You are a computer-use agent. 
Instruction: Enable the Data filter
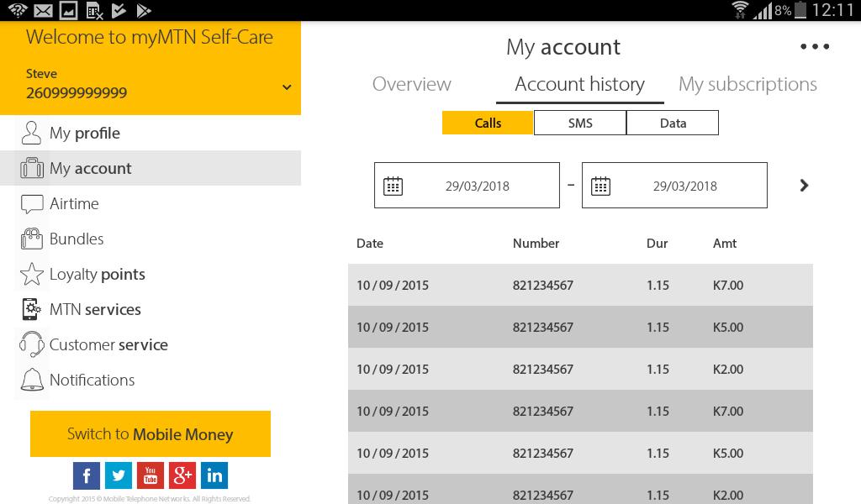[673, 123]
